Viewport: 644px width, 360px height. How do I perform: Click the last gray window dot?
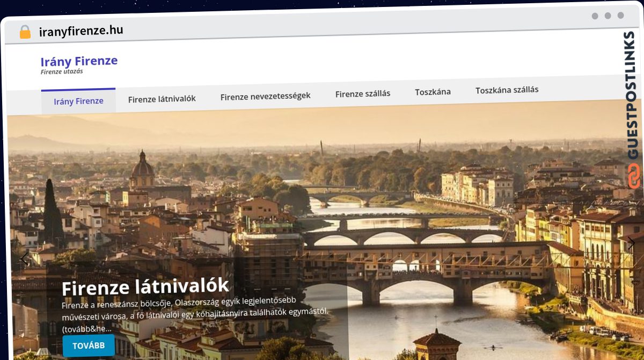tap(620, 16)
